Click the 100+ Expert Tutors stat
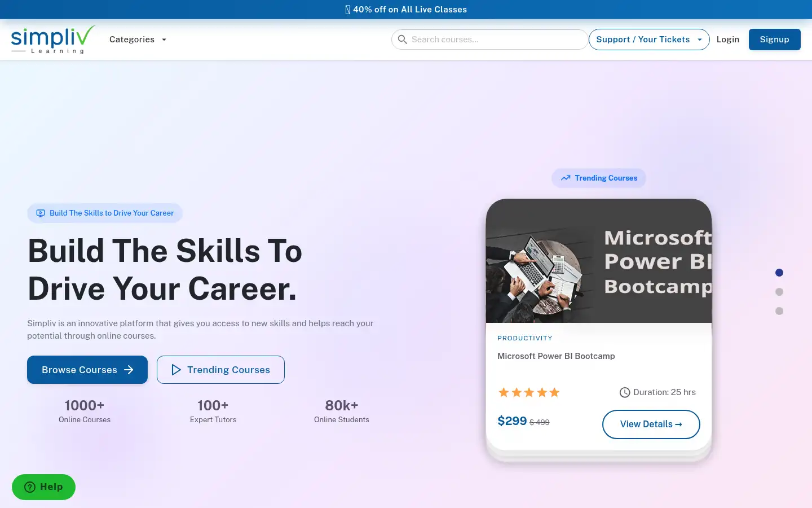 pos(213,411)
